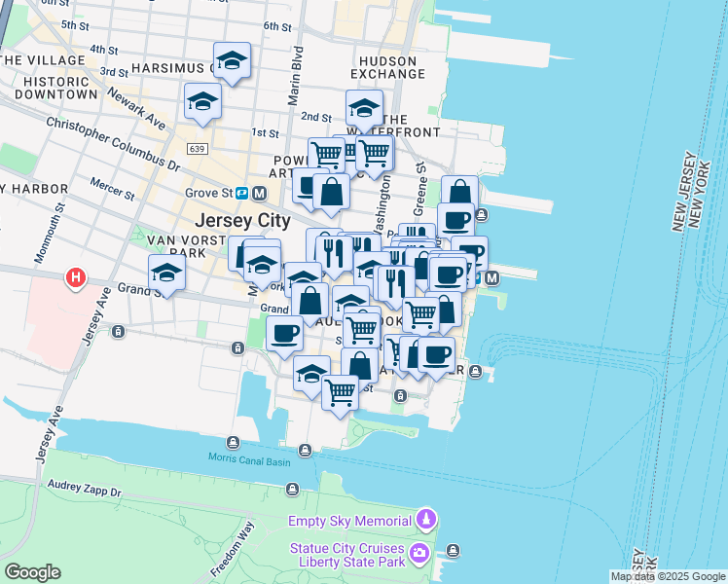Click the Google logo

[x=32, y=572]
